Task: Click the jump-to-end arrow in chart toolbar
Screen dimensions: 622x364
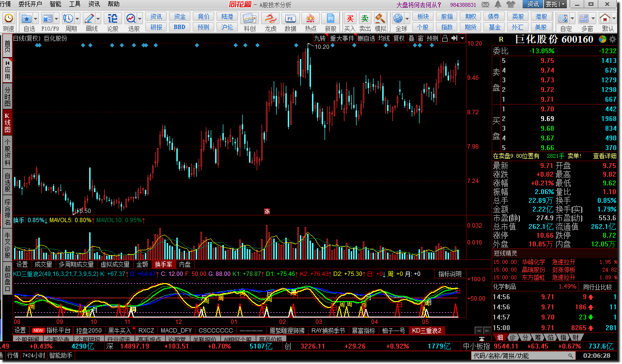Action: point(454,38)
